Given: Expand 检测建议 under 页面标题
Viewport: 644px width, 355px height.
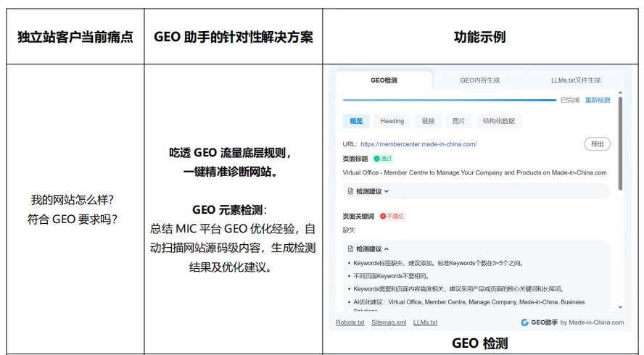Looking at the screenshot, I should [476, 191].
